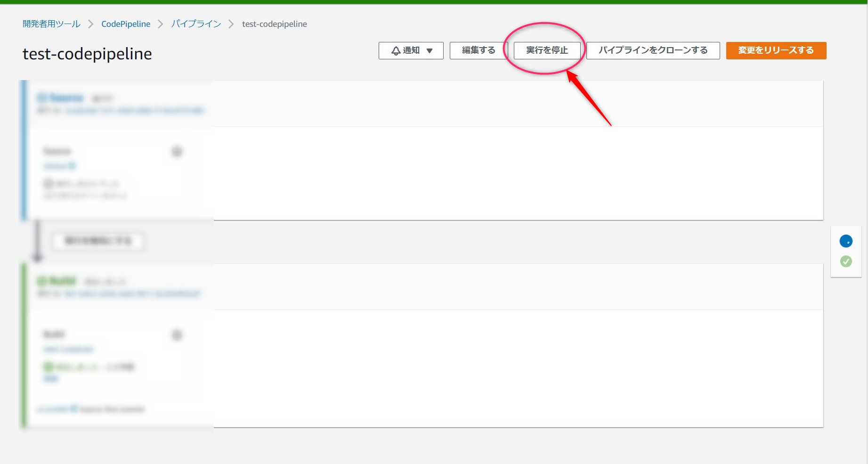Click the disable transition button between stages
868x464 pixels.
pyautogui.click(x=98, y=241)
